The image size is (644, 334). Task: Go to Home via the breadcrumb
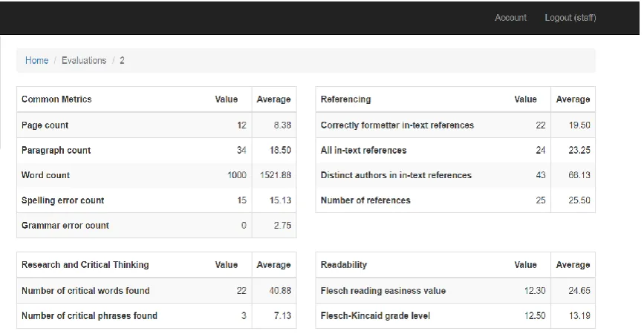(x=36, y=60)
